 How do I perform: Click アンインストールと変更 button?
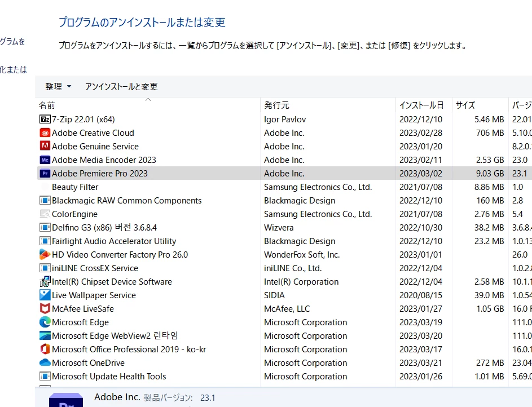[121, 86]
